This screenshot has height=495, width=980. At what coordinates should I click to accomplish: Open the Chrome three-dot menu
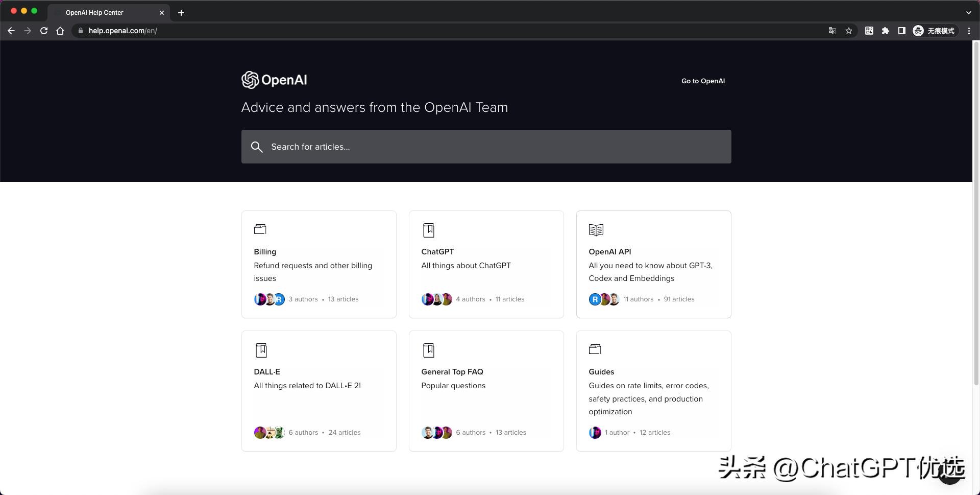click(x=969, y=31)
